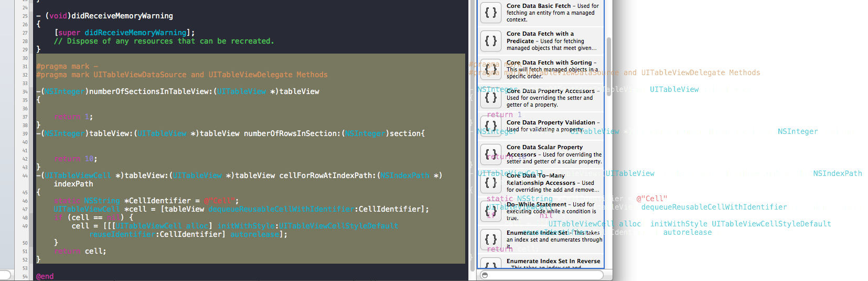Click 'dequeueReusableCellWithIdentifier' in the editor

(281, 209)
